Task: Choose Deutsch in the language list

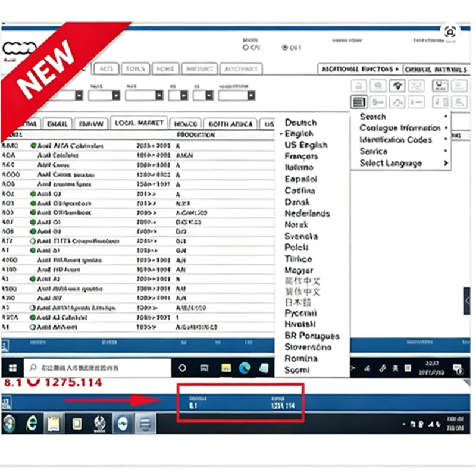Action: pyautogui.click(x=301, y=123)
